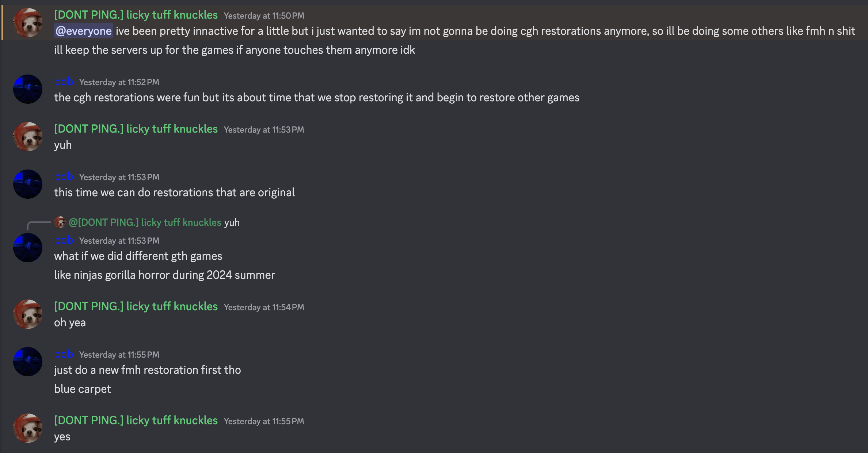Open the bob username at 11:55 PM
Screen dimensions: 868x453
[x=64, y=354]
